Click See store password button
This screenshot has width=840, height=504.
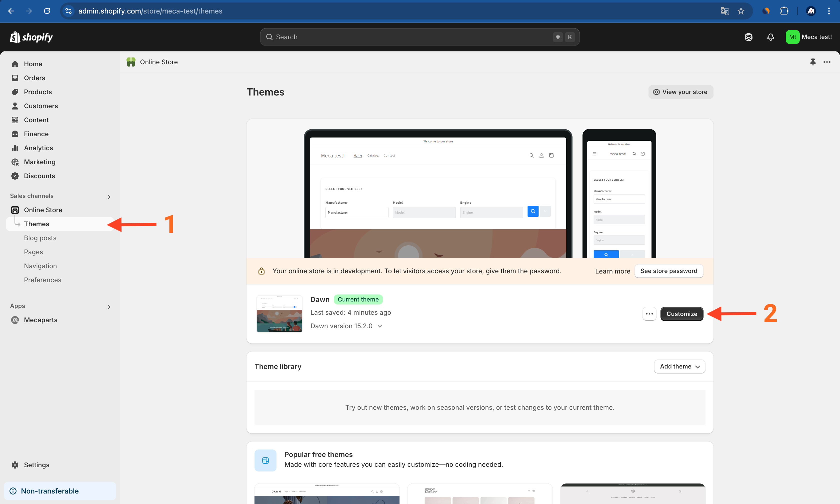[x=668, y=271]
